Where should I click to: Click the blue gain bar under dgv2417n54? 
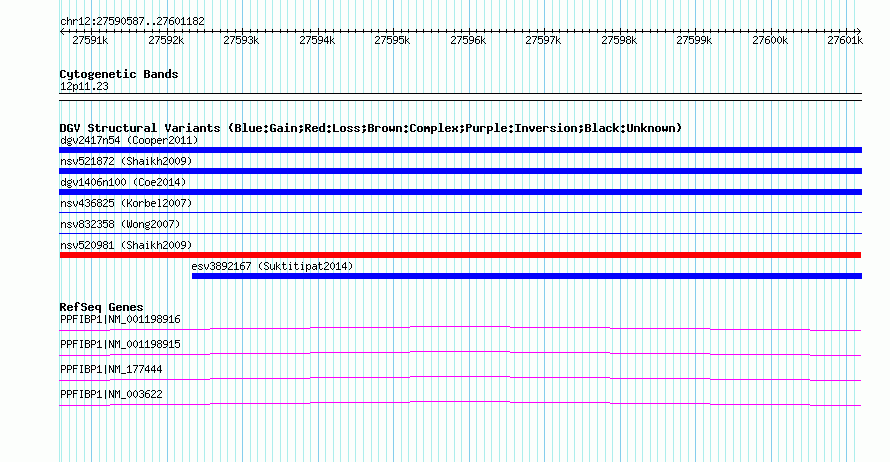(x=460, y=150)
